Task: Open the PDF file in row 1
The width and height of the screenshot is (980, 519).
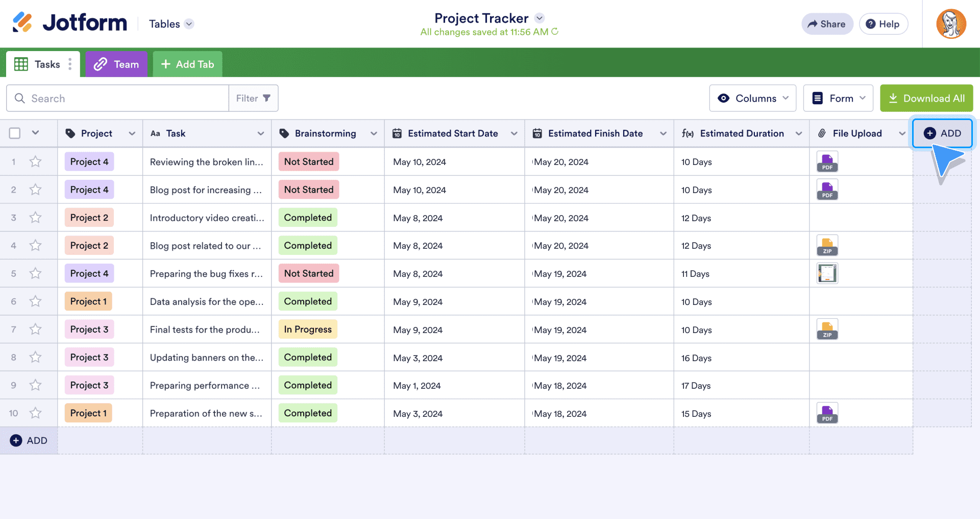Action: coord(827,162)
